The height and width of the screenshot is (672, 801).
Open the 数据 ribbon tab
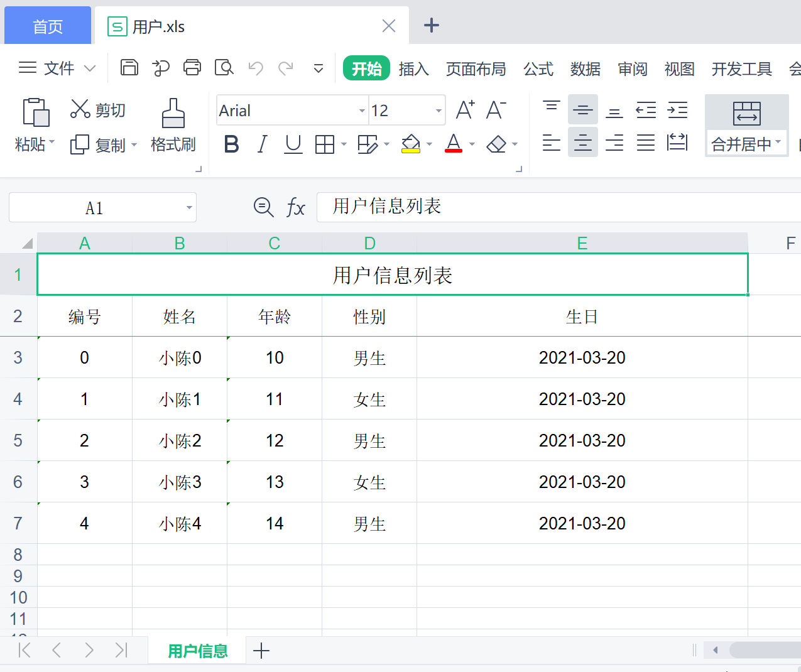tap(585, 69)
